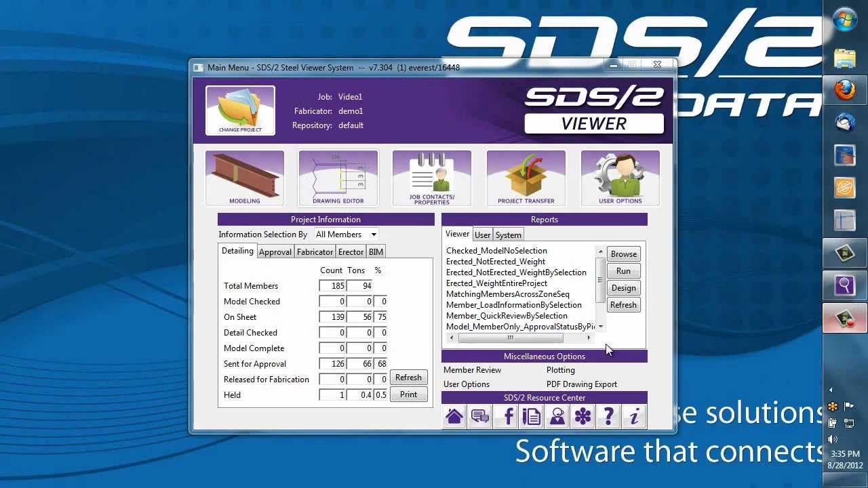Switch to the Approval tab
The height and width of the screenshot is (488, 868).
(275, 252)
